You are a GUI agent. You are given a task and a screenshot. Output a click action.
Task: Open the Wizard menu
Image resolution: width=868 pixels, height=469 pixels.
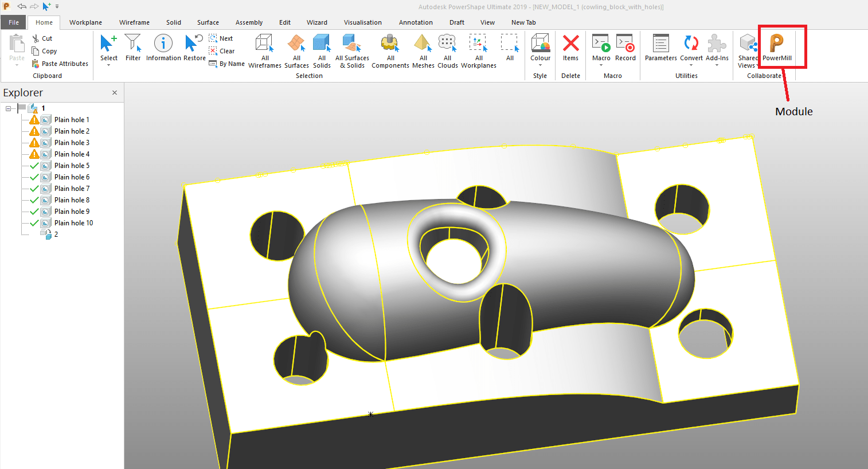(x=316, y=22)
